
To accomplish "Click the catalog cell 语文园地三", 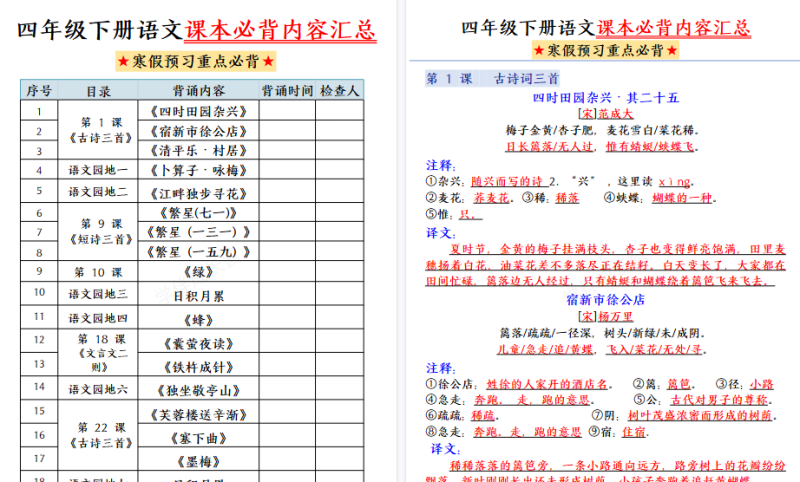I will tap(98, 294).
